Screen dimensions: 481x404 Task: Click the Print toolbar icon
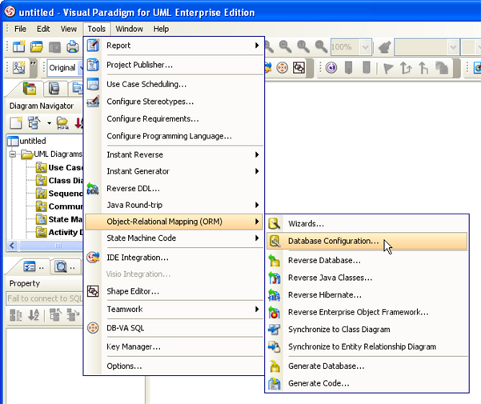[72, 47]
